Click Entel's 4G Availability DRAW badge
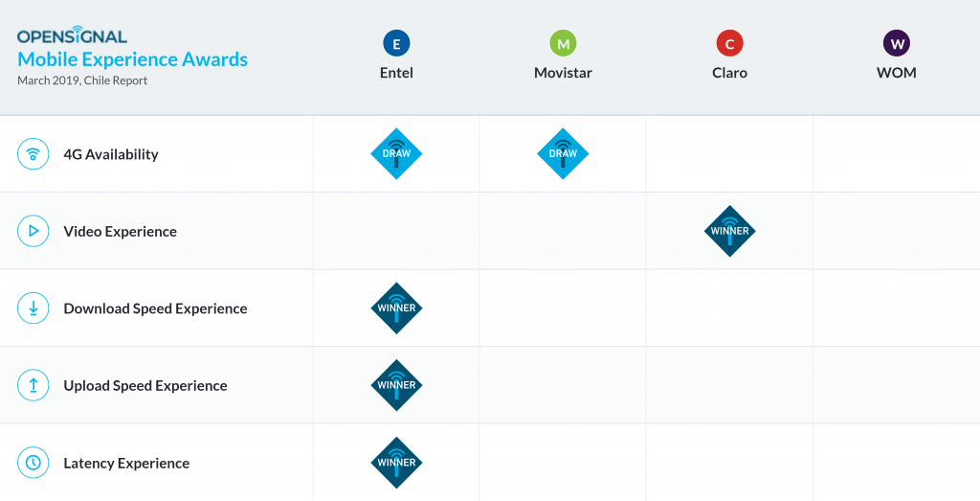 coord(396,154)
